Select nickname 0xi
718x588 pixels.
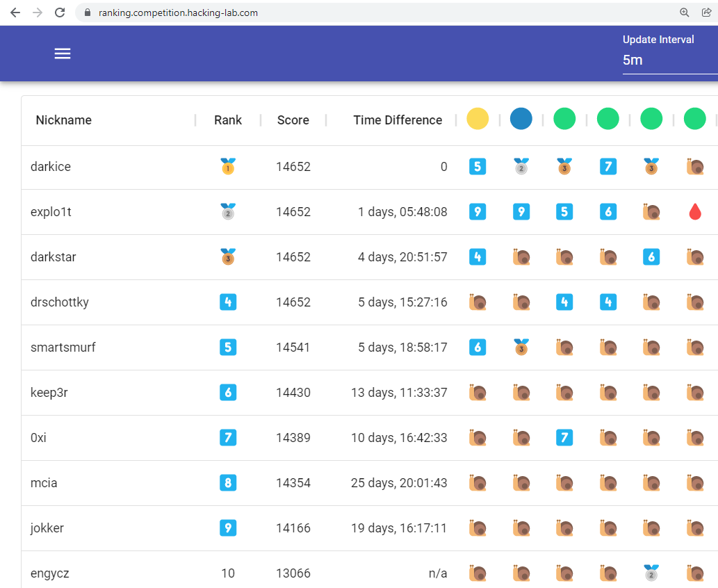(38, 438)
